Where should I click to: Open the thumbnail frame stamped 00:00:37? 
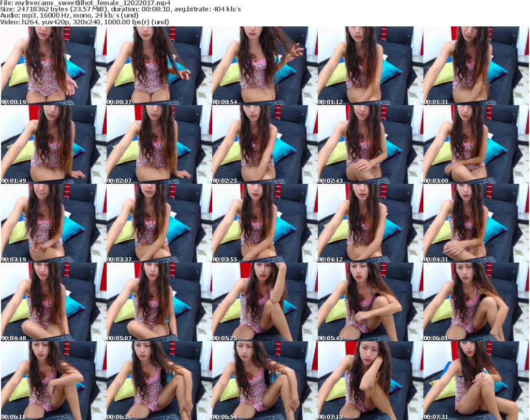pos(159,66)
